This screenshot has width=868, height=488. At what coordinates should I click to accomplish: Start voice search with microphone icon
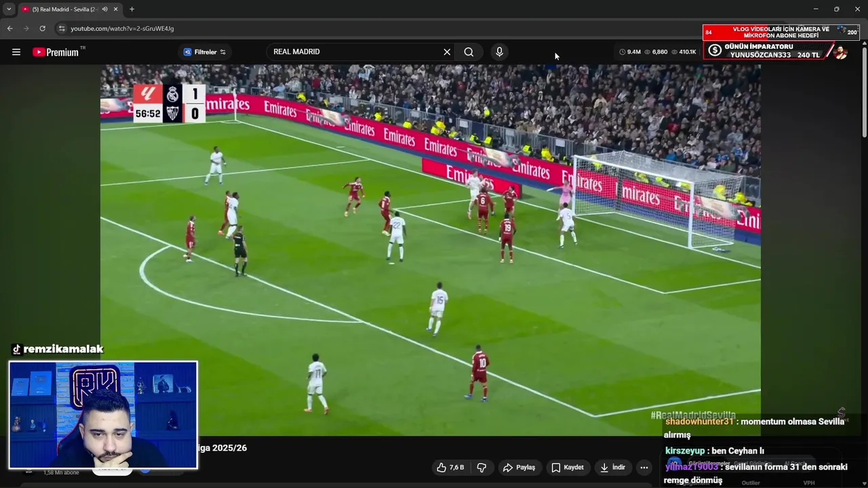[499, 52]
